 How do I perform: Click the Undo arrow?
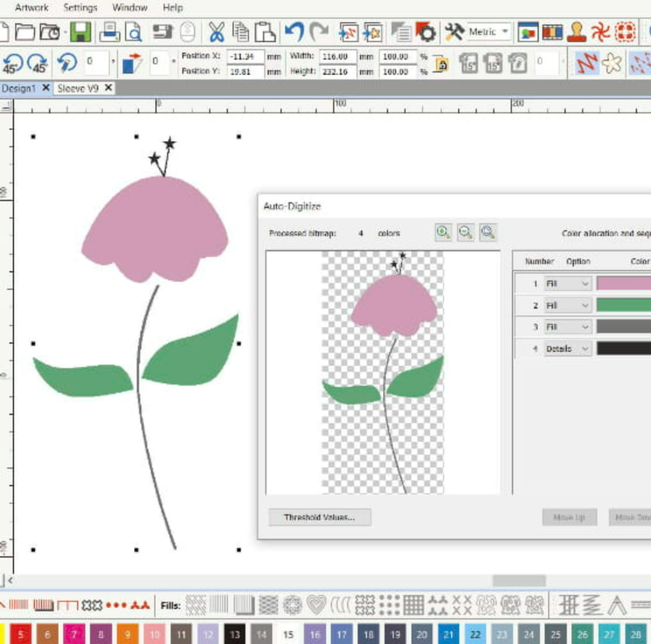pos(295,32)
